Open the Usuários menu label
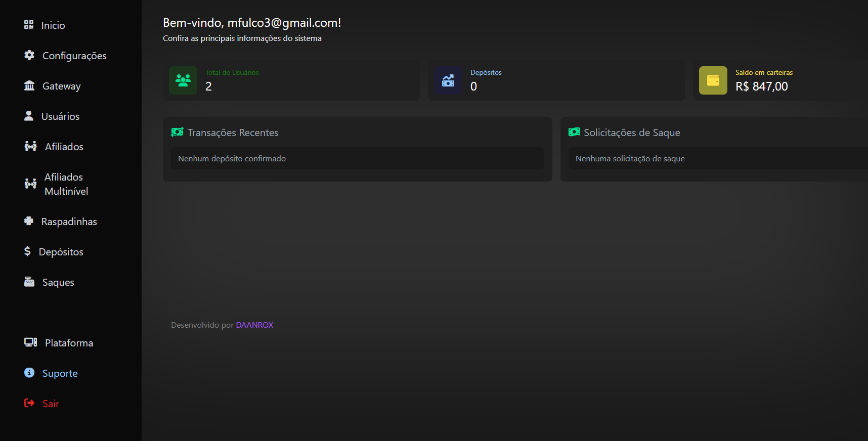Viewport: 868px width, 441px height. pos(60,116)
